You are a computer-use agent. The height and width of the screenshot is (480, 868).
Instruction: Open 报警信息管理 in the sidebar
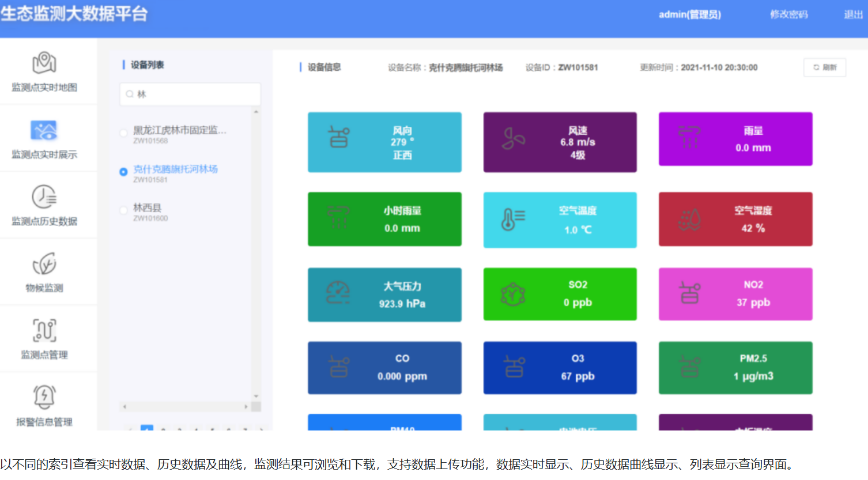coord(44,406)
